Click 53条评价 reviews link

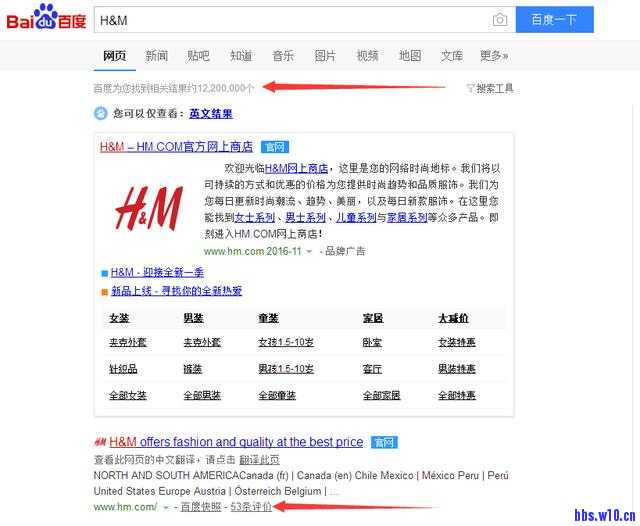pos(251,507)
